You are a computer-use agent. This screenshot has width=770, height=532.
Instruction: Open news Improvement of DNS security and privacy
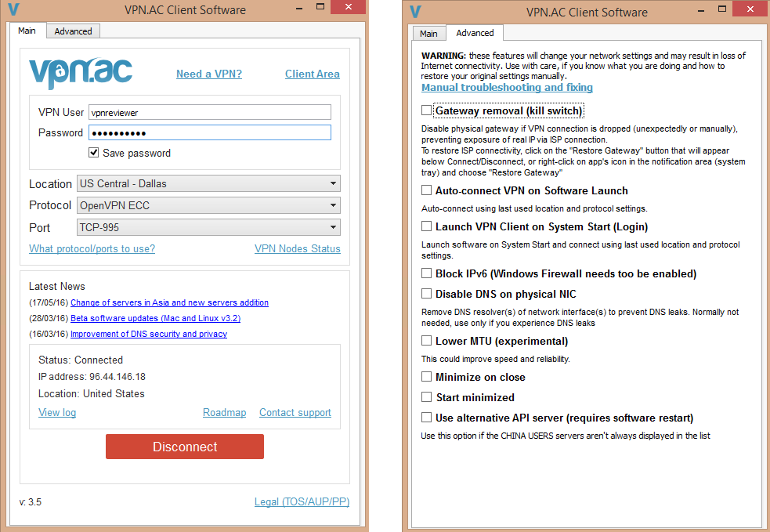(x=149, y=334)
